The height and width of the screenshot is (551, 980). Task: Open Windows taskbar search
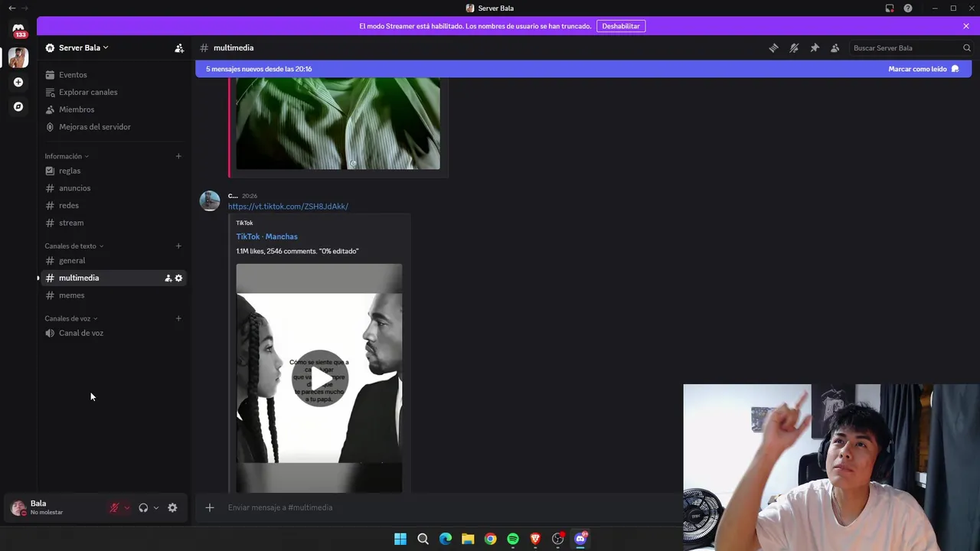pos(423,539)
